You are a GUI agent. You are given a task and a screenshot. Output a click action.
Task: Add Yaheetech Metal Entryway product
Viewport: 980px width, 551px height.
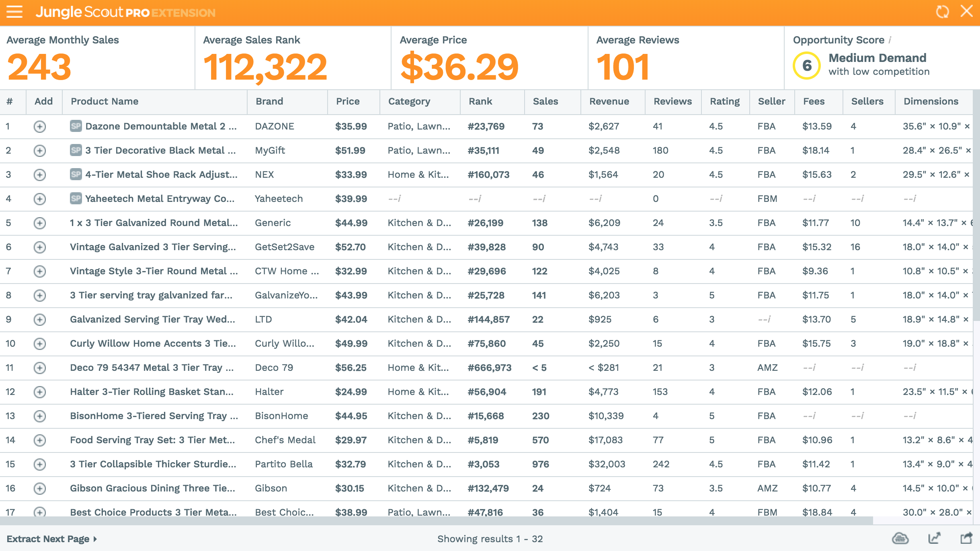39,199
